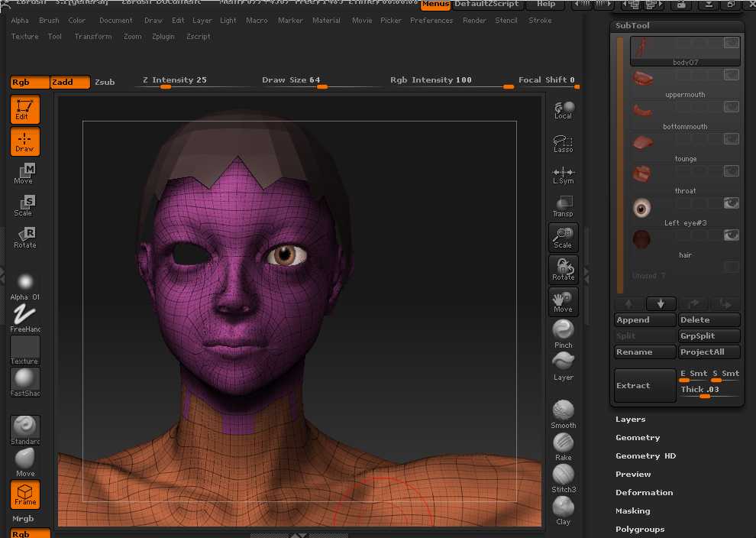Click the Append subtool button

(645, 320)
